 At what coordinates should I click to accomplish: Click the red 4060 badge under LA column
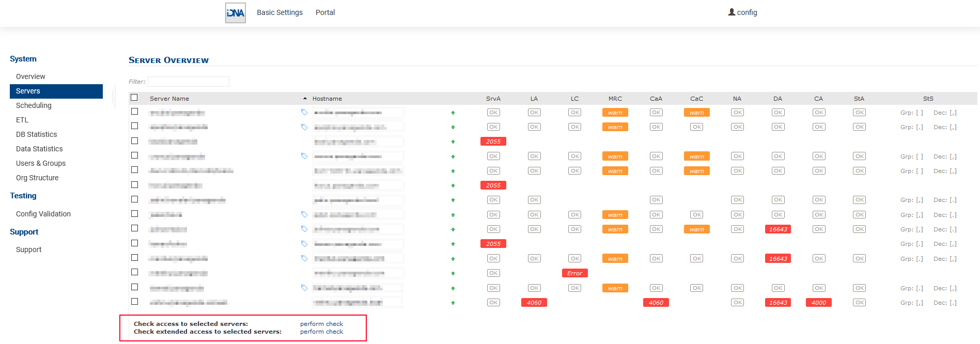click(534, 303)
